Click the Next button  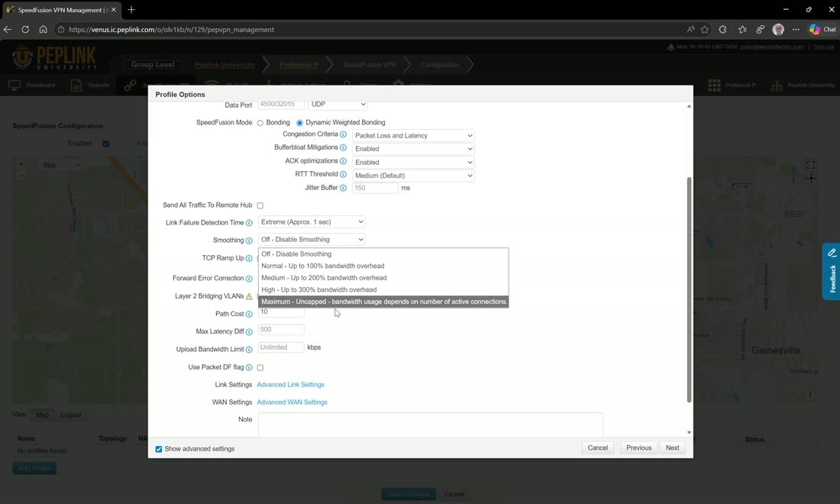(672, 447)
